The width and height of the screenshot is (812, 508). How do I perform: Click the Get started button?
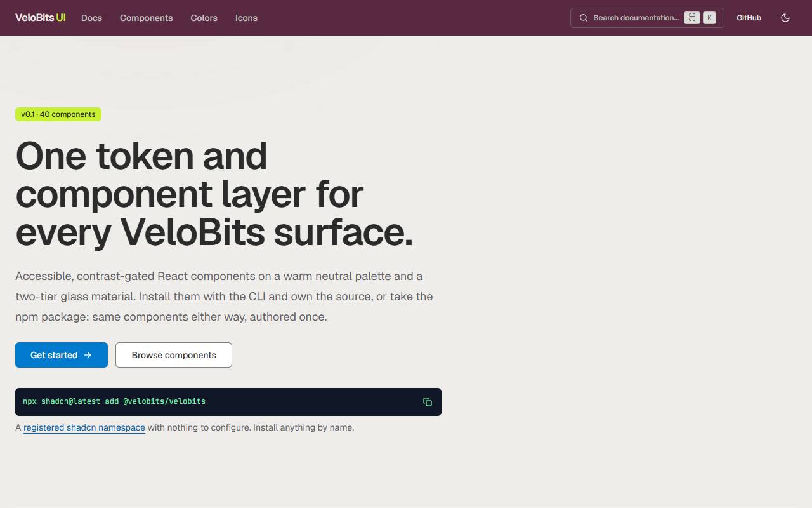tap(62, 355)
